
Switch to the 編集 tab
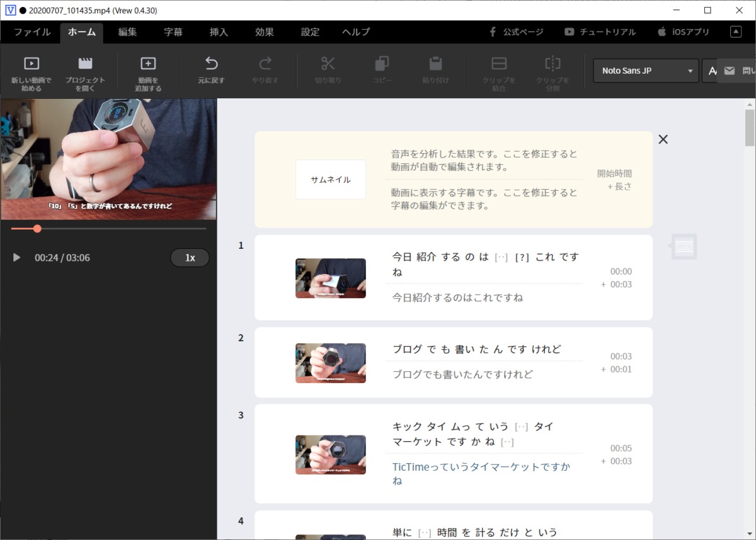pyautogui.click(x=128, y=32)
